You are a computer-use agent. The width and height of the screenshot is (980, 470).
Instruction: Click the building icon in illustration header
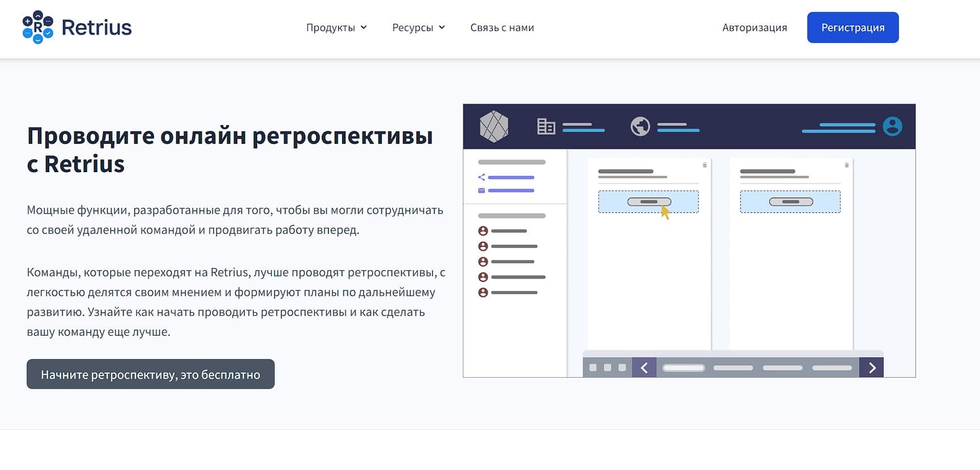(x=546, y=126)
